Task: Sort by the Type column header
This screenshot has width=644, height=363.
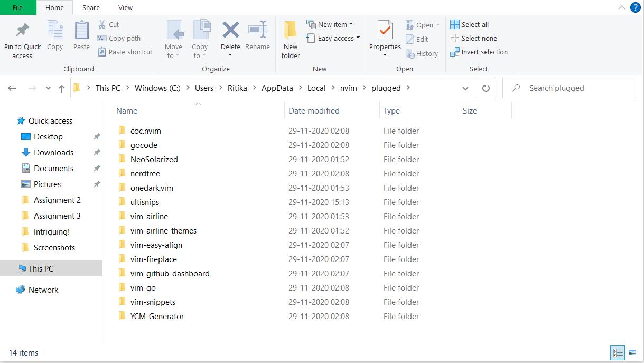Action: (x=391, y=110)
